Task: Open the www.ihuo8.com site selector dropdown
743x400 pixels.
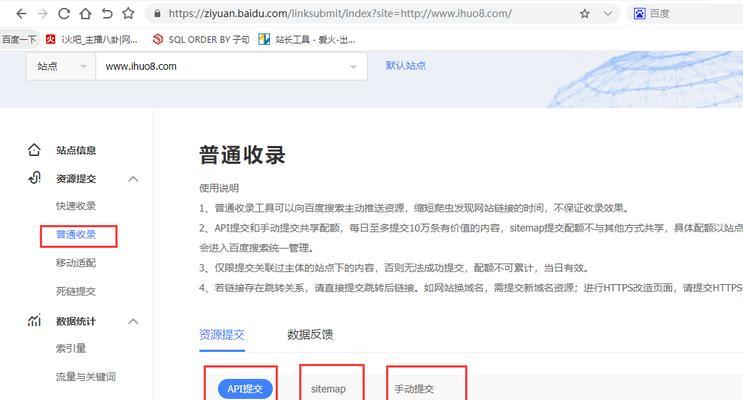Action: pos(231,66)
